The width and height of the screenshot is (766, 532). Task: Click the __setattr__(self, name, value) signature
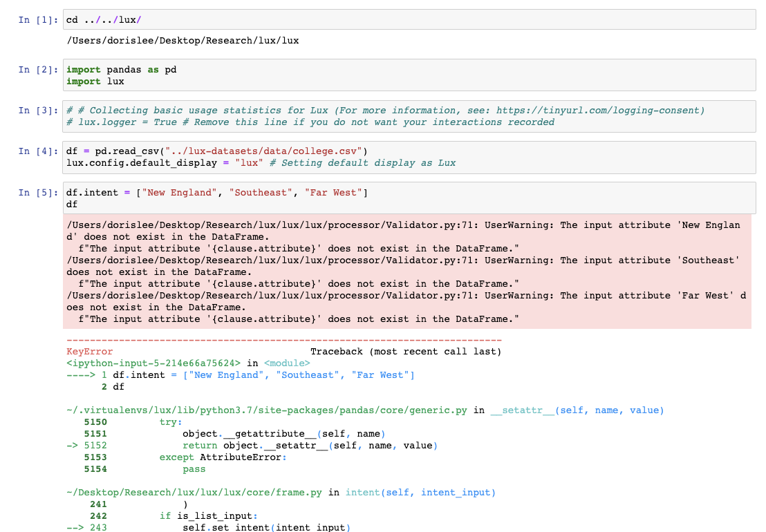[x=577, y=410]
